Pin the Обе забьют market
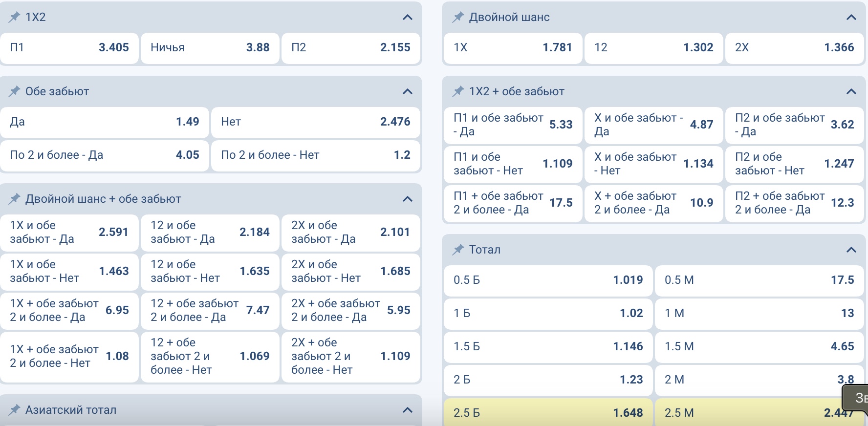 15,91
